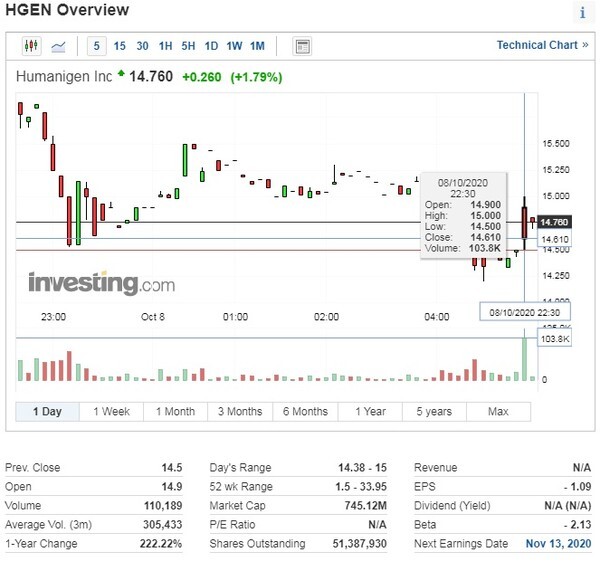This screenshot has height=571, width=600.
Task: Select the 15 minute interval
Action: pos(119,46)
